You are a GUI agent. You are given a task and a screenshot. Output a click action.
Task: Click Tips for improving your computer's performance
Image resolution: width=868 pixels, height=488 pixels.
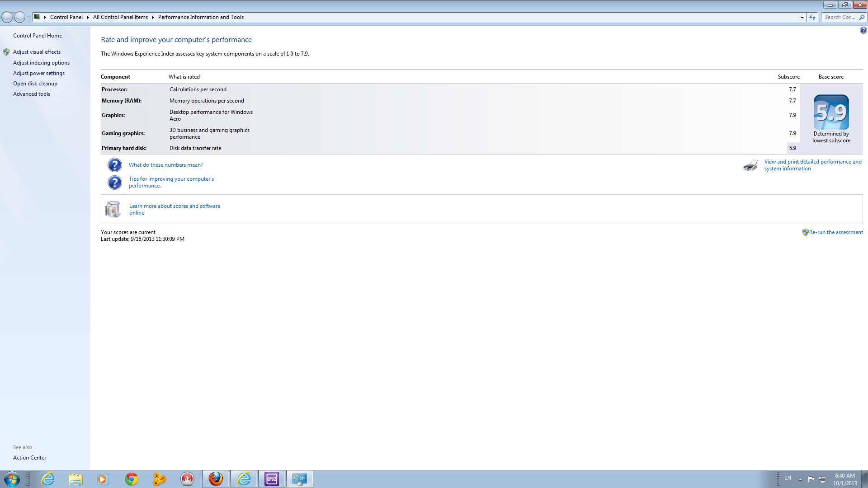[x=171, y=182]
